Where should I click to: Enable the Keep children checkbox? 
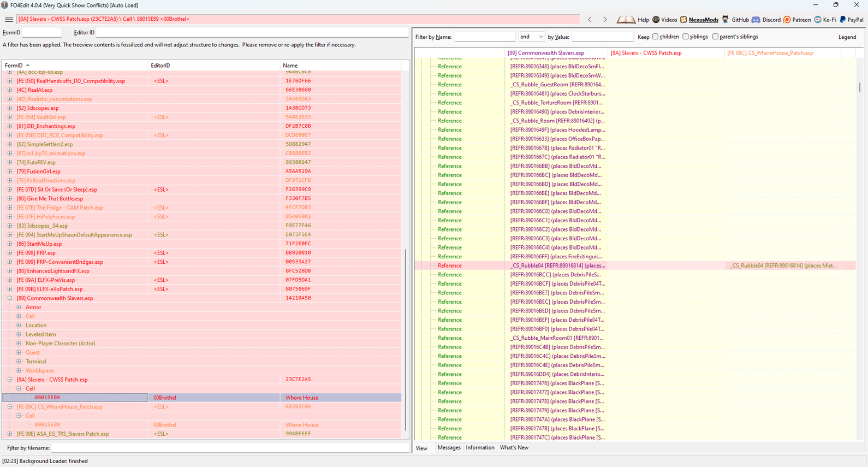(x=655, y=37)
